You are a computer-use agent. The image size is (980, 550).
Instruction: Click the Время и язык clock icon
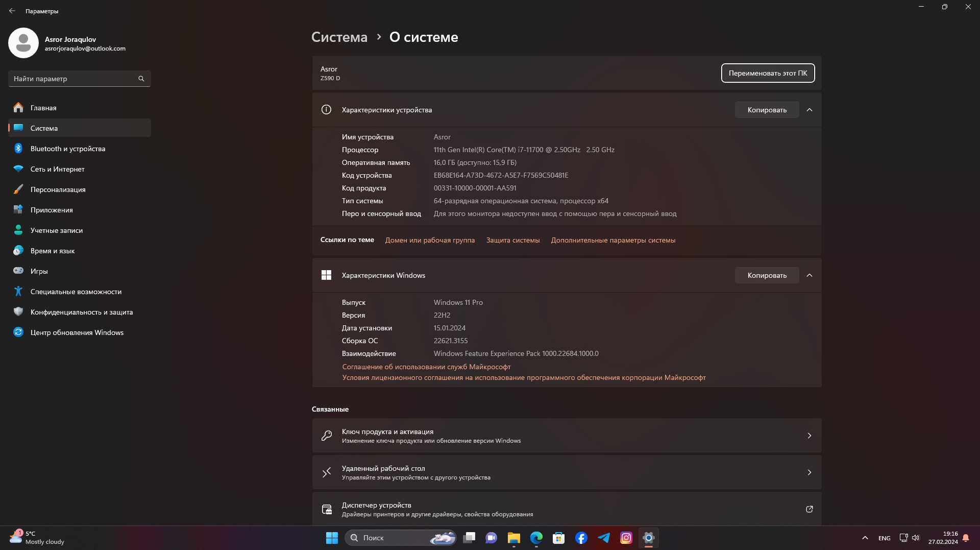click(18, 251)
